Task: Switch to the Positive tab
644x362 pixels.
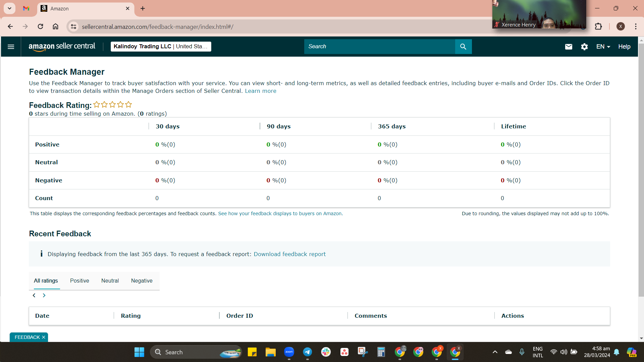Action: click(x=79, y=281)
